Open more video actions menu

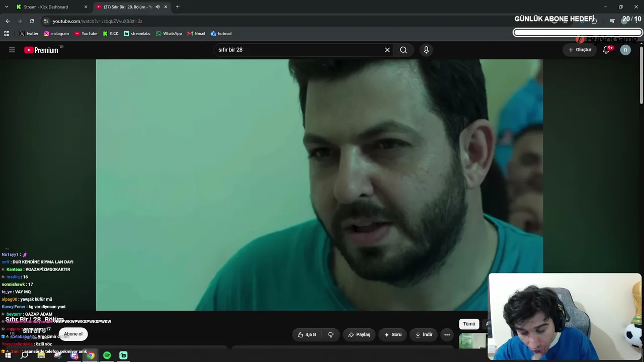point(447,334)
